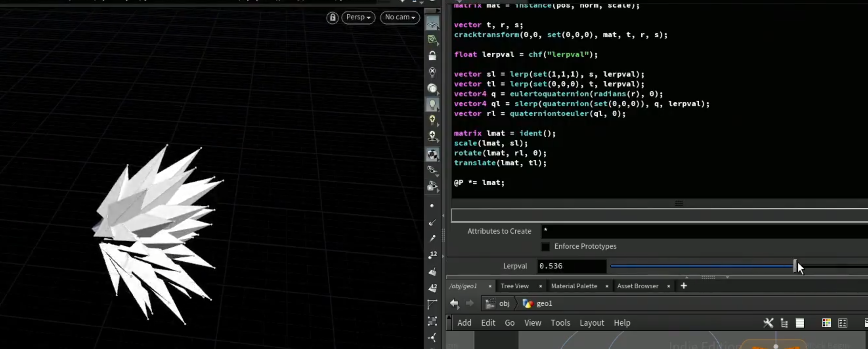868x349 pixels.
Task: Click the Attributes to Create input field
Action: [704, 231]
